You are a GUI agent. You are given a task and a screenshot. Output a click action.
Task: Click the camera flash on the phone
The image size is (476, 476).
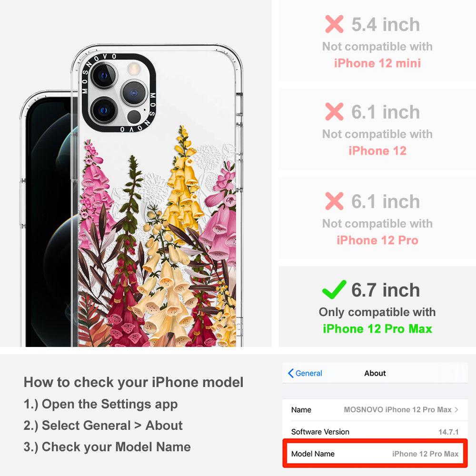pyautogui.click(x=133, y=69)
